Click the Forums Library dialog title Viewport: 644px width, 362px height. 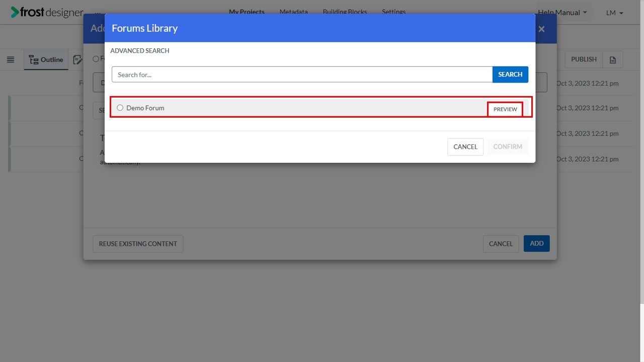[144, 28]
